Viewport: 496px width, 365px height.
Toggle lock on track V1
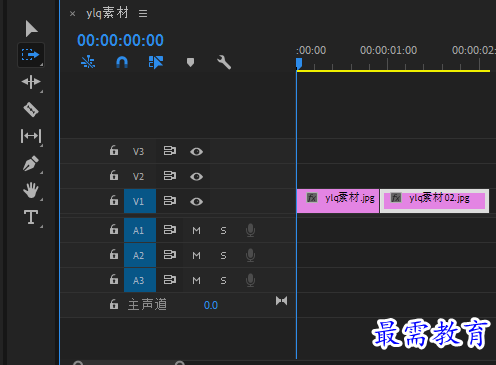pos(114,200)
